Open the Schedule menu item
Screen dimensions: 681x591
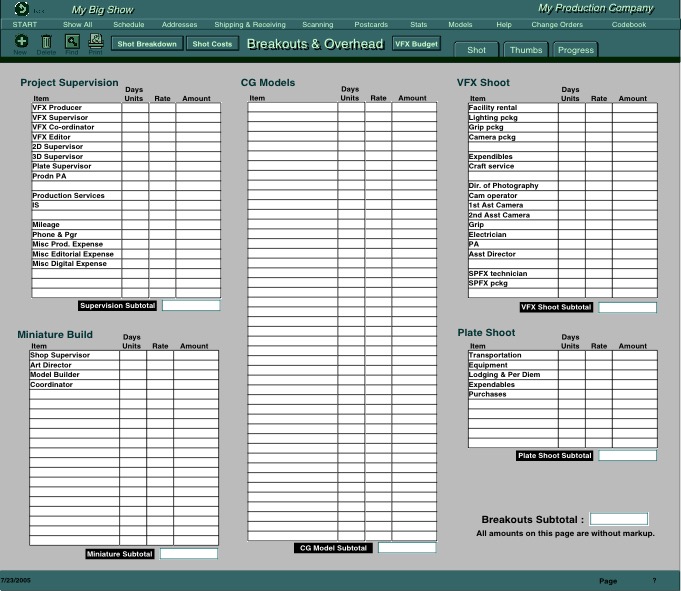128,24
